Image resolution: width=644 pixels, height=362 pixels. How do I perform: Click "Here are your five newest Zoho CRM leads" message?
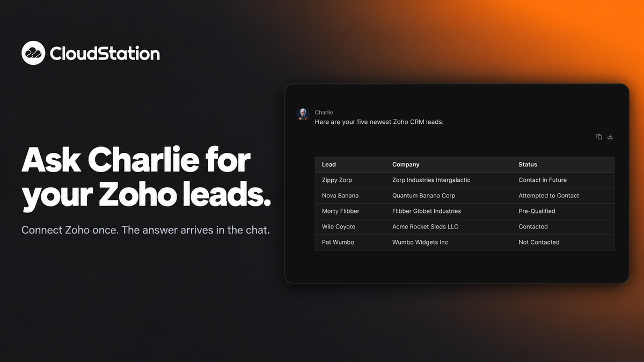(379, 122)
